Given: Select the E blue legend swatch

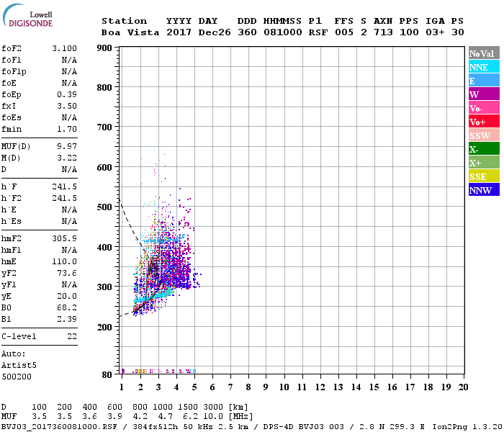Looking at the screenshot, I should click(484, 81).
